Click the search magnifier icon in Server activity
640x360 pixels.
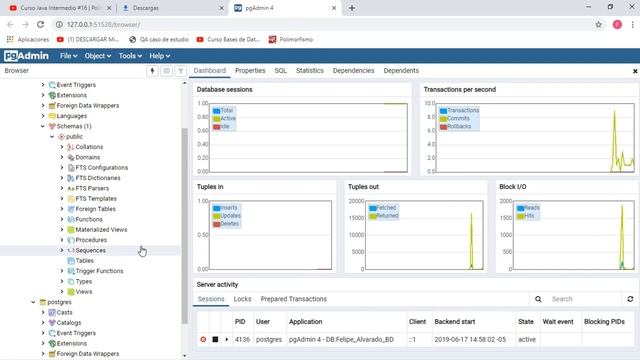pos(538,299)
